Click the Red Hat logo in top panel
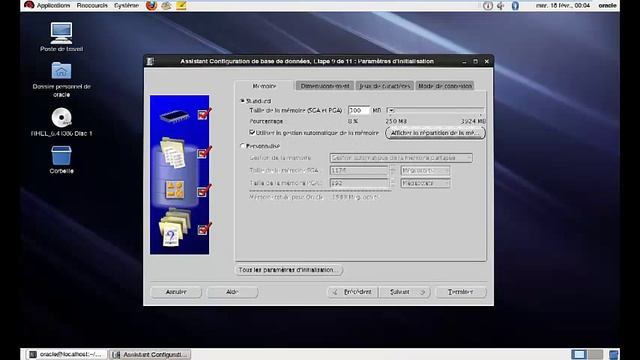Screen dimensions: 640x360 29,5
